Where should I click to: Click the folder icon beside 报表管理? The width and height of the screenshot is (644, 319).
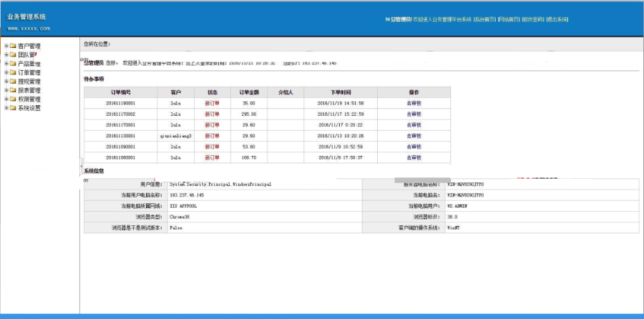[13, 90]
